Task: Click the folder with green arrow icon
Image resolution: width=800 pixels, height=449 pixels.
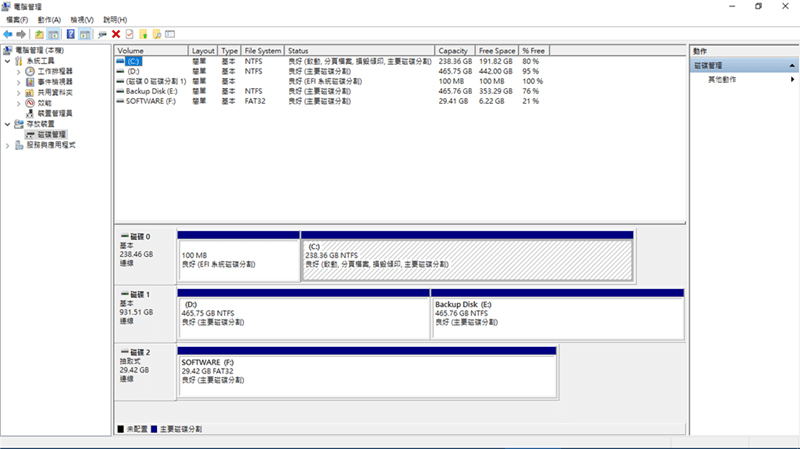Action: pos(143,34)
